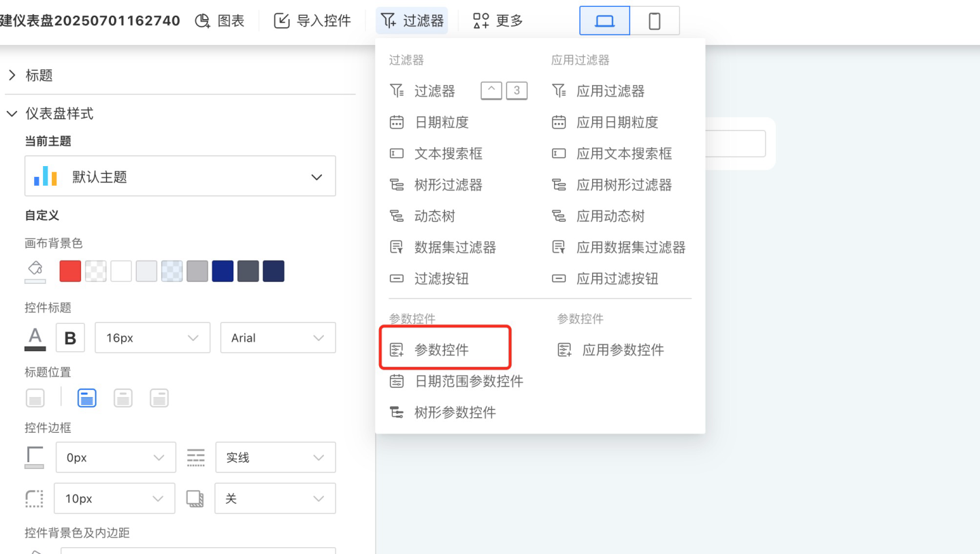Open the 默认主题 theme dropdown
The height and width of the screenshot is (554, 980).
[x=180, y=177]
